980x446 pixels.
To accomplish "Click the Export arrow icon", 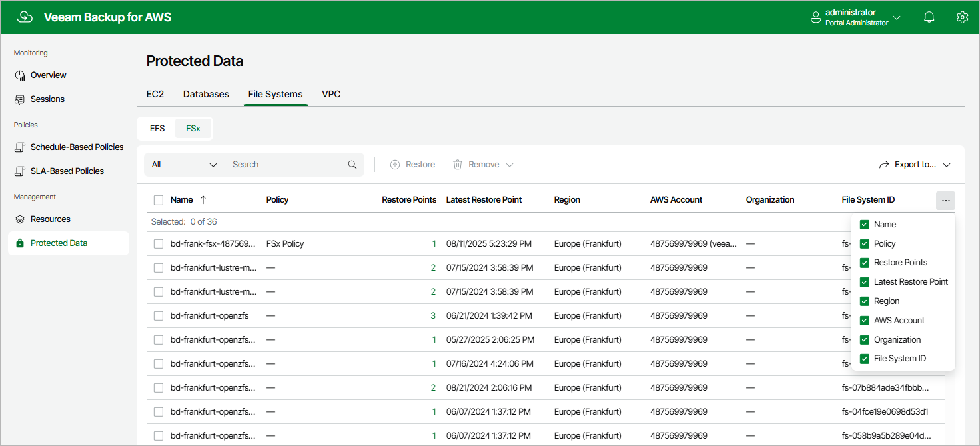I will point(884,165).
